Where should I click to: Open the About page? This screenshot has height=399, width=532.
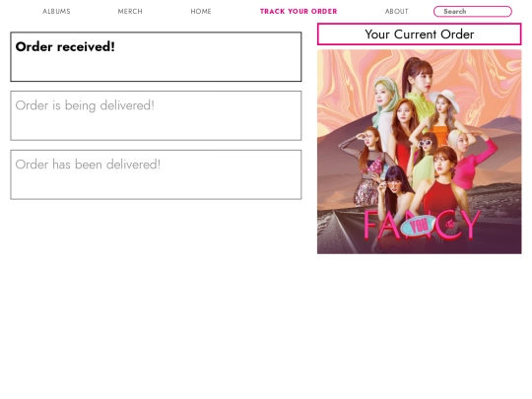[x=397, y=11]
